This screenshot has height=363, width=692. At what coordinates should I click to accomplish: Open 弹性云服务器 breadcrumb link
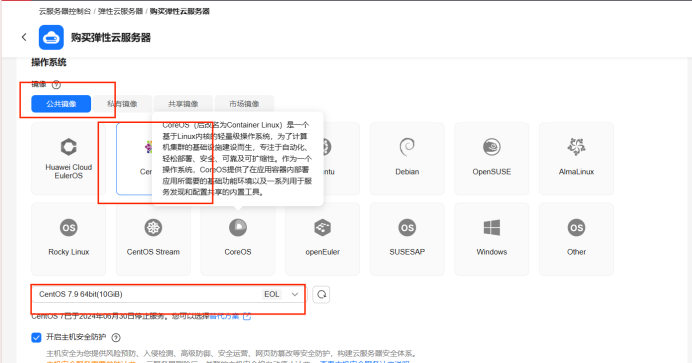[x=120, y=11]
